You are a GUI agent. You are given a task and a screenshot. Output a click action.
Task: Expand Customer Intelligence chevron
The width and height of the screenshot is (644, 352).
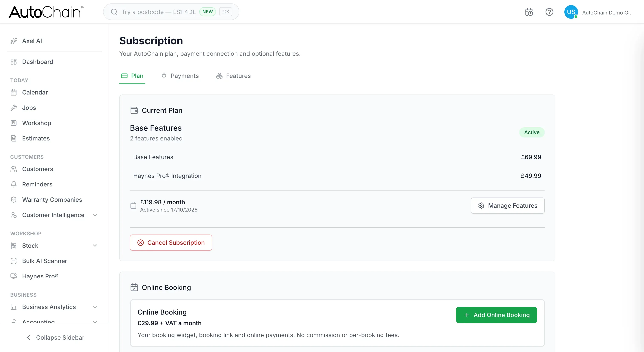pos(95,215)
